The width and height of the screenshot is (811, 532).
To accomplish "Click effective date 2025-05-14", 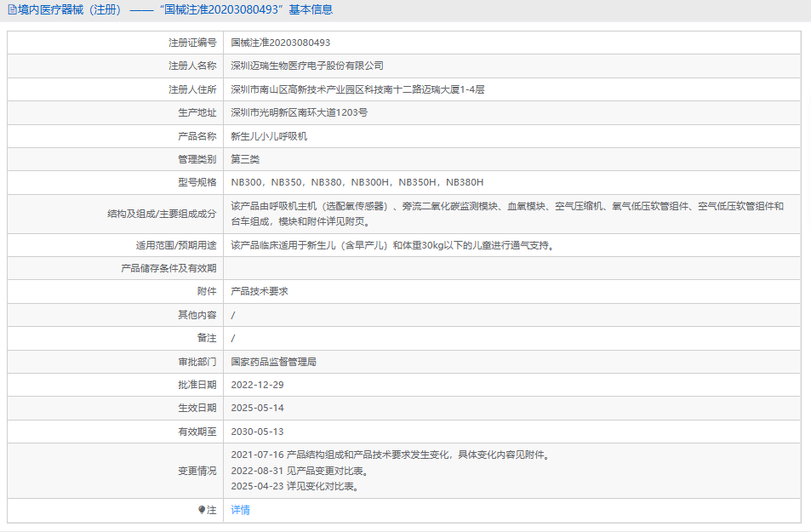I will point(258,408).
